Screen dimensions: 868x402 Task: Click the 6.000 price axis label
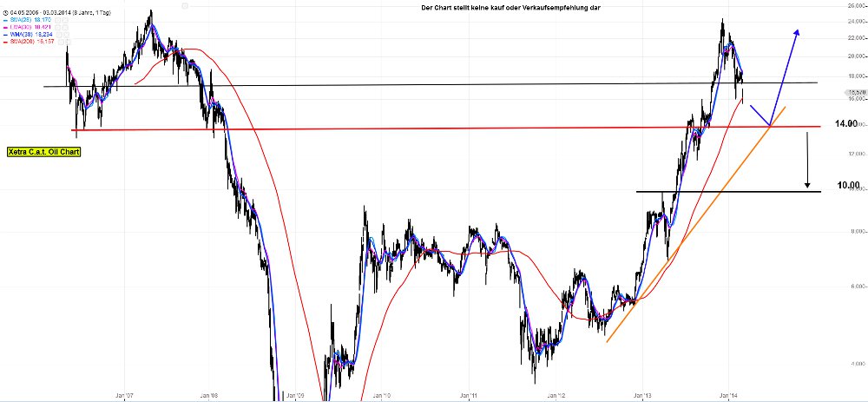click(x=858, y=287)
